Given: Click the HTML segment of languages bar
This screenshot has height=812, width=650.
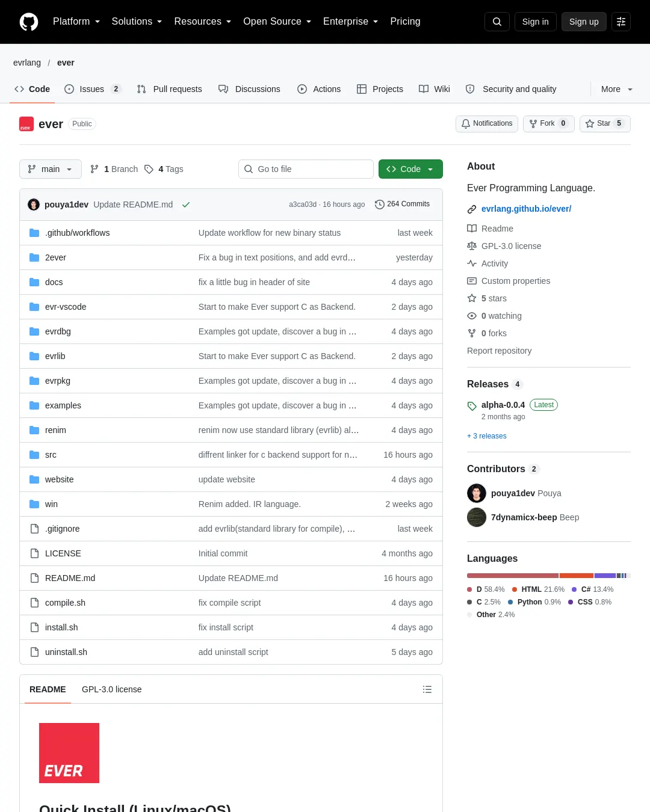Looking at the screenshot, I should 577,576.
